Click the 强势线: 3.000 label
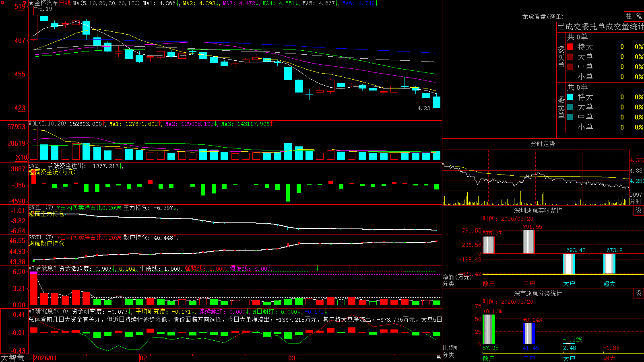Image resolution: width=644 pixels, height=362 pixels. (205, 268)
